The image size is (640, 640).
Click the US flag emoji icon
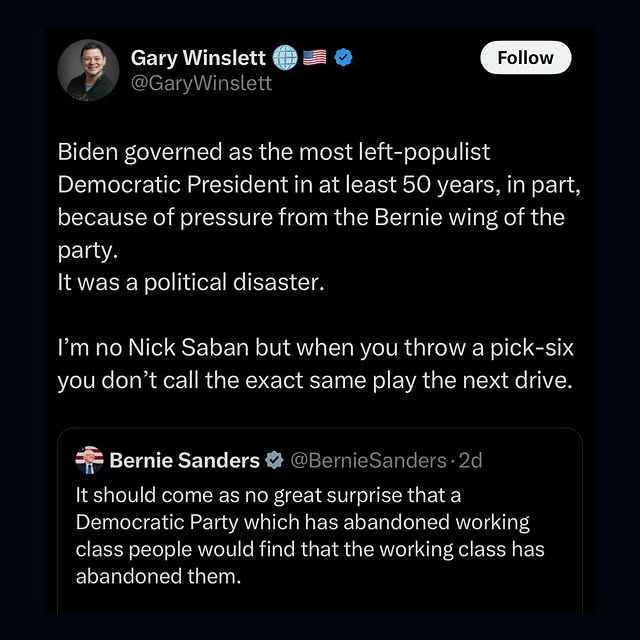click(x=314, y=58)
